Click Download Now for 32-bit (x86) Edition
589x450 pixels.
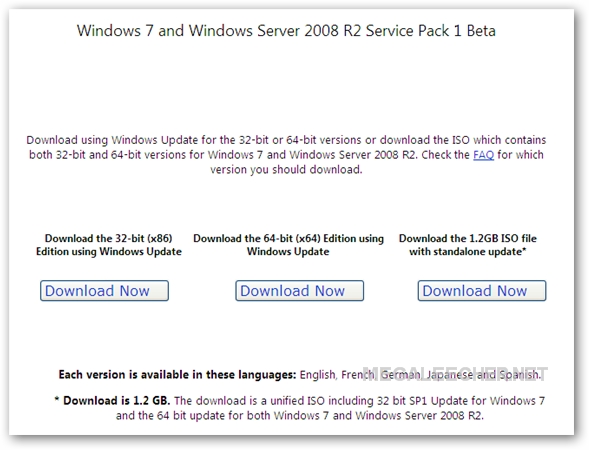(104, 291)
